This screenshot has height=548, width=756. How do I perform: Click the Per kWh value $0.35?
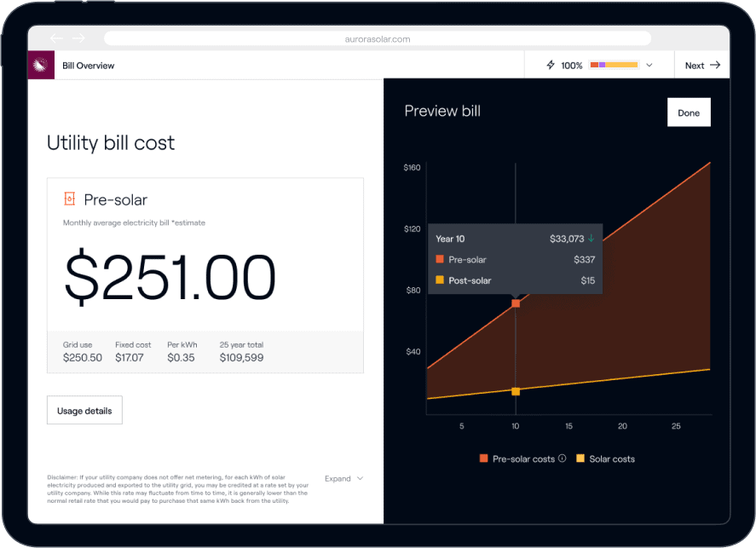181,358
